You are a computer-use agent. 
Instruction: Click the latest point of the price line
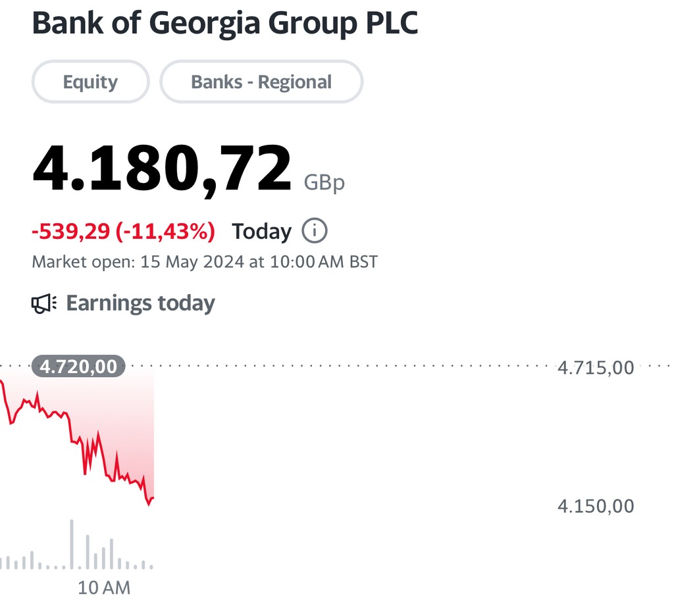pyautogui.click(x=153, y=498)
